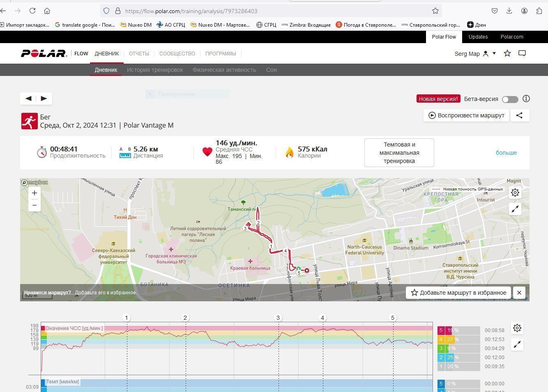Open the Polar.com top tab

pos(512,37)
